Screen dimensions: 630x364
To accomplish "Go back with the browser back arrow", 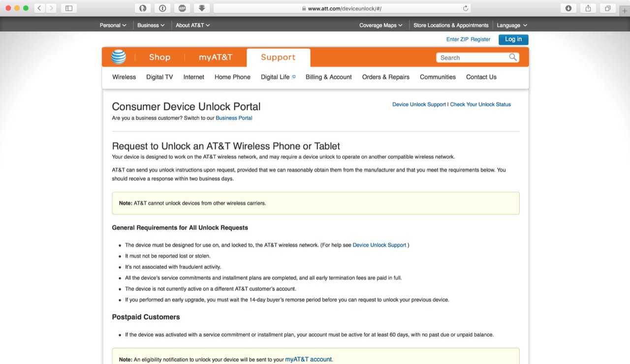I will [39, 8].
